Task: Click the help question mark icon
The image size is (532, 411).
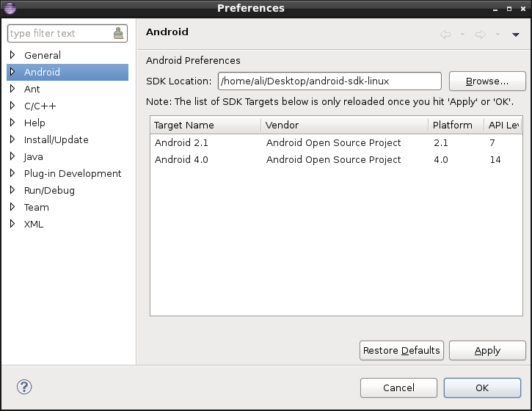Action: (x=24, y=387)
